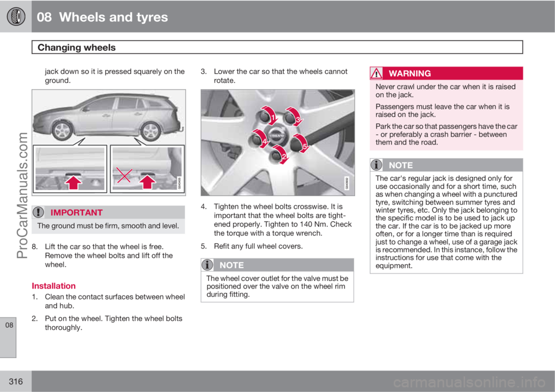555x392 pixels.
Task: Click the 'Installation' subheading
Action: (x=54, y=286)
